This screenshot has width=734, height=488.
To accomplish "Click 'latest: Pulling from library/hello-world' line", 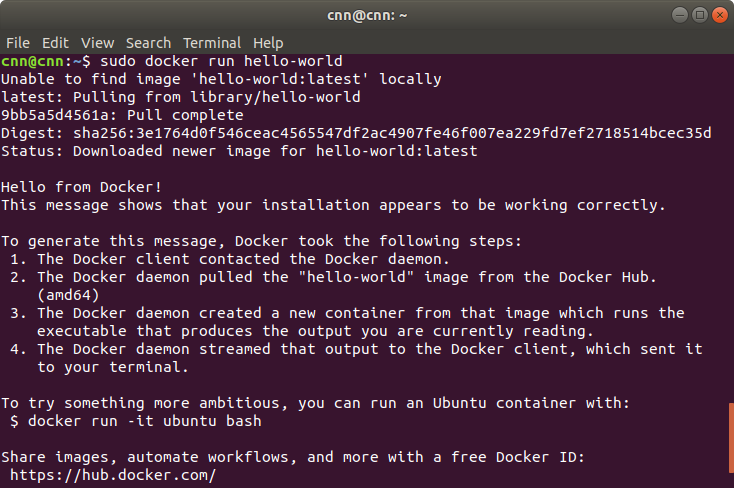I will click(181, 97).
